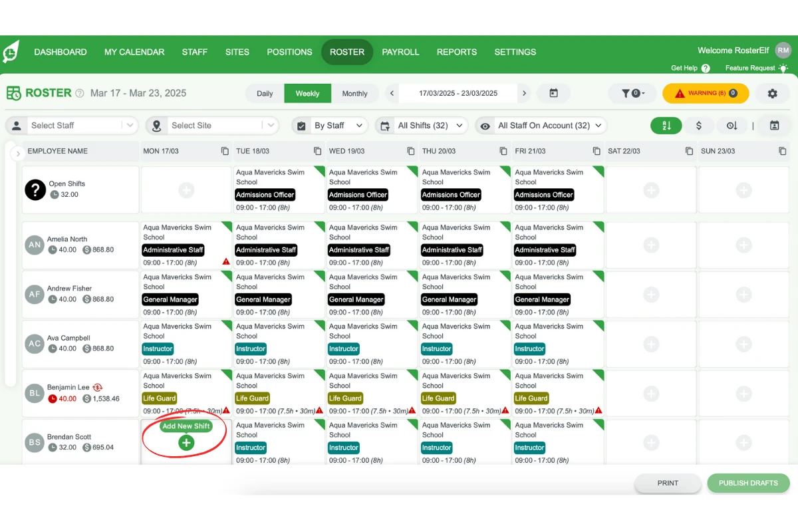
Task: Open the RM user avatar
Action: (783, 50)
